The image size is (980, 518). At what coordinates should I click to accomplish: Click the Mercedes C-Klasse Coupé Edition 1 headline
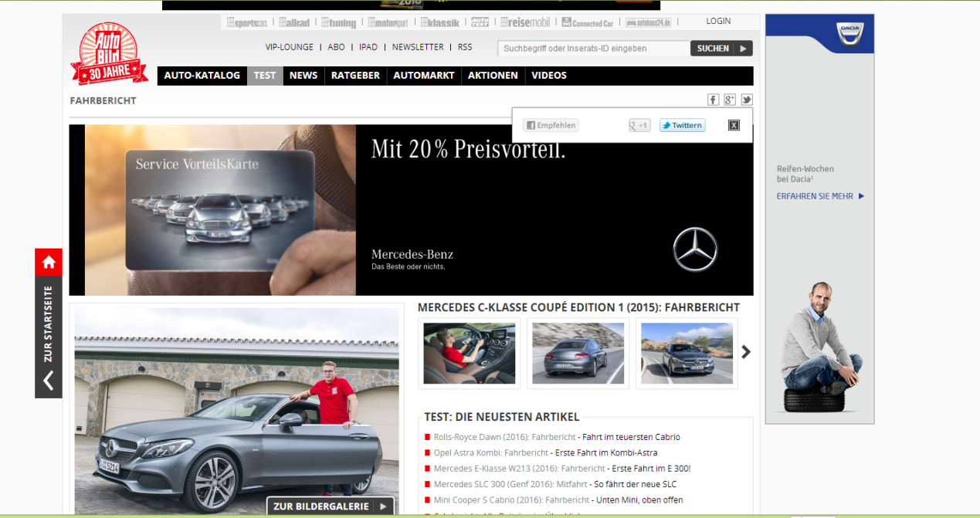[578, 307]
